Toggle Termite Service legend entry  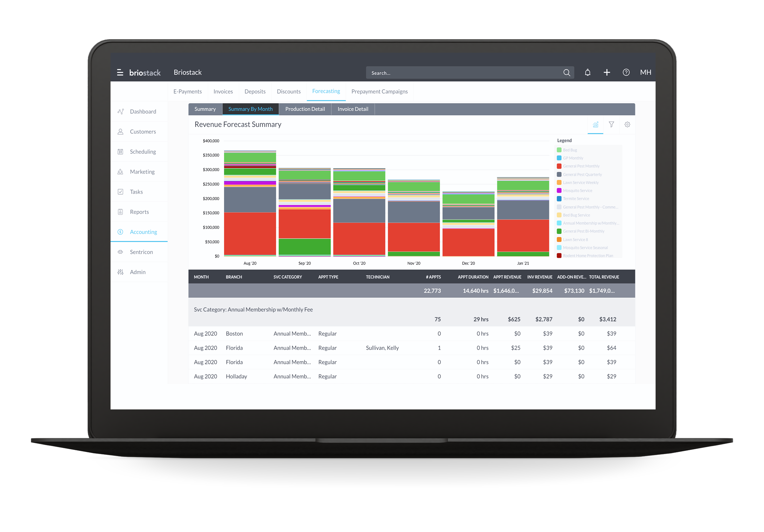(573, 199)
